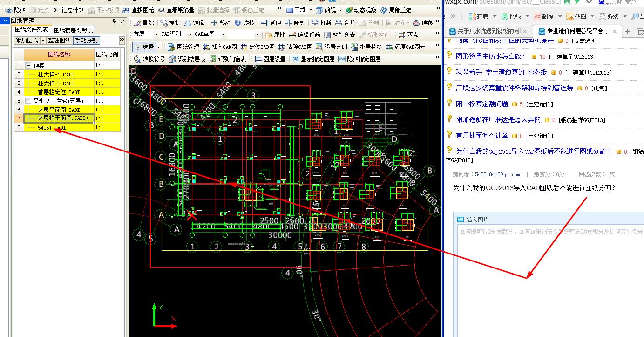This screenshot has height=337, width=644.
Task: Switch to 图纸楼层对照表 tab
Action: tap(74, 30)
